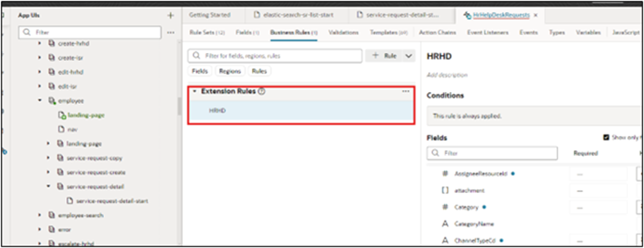Focus the fields, regions, rules filter box
This screenshot has height=248, width=644.
(275, 56)
